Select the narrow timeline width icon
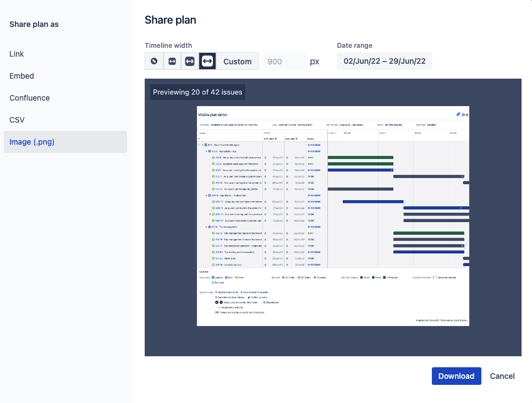The image size is (532, 403). [172, 61]
